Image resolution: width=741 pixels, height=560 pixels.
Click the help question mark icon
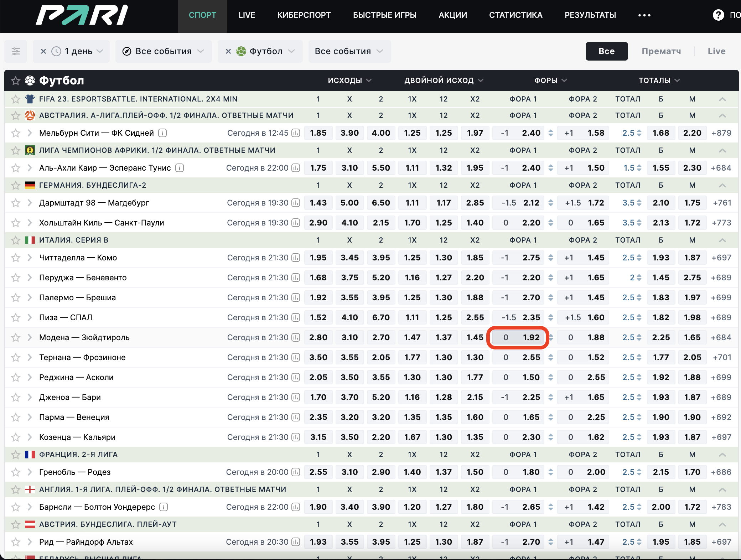[718, 15]
